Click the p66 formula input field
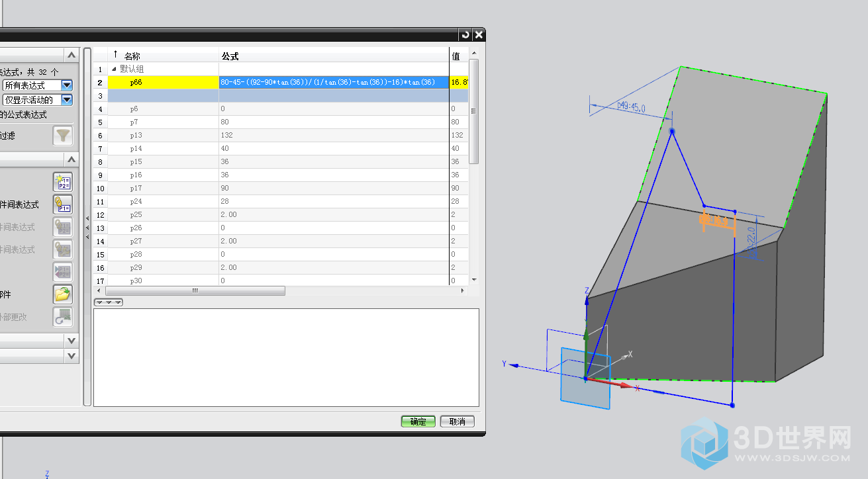Image resolution: width=868 pixels, height=479 pixels. (x=334, y=82)
